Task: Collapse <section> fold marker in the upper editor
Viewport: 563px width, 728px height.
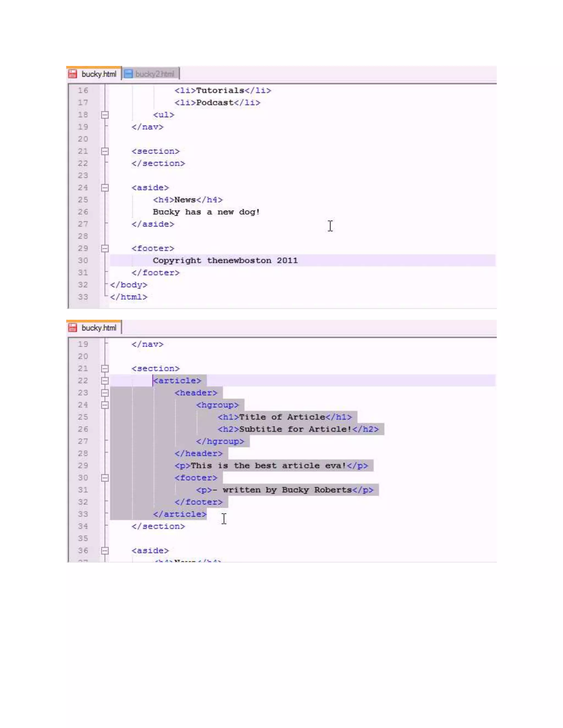Action: 105,151
